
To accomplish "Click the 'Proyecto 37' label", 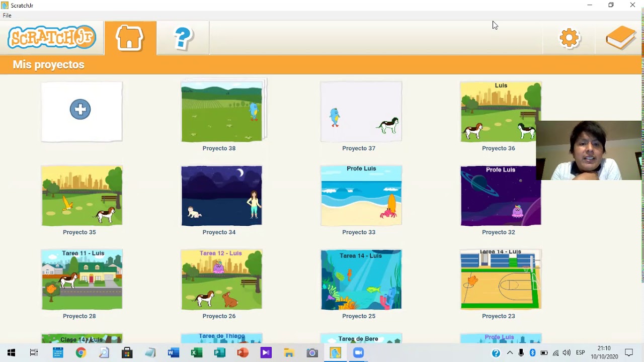I will [359, 148].
